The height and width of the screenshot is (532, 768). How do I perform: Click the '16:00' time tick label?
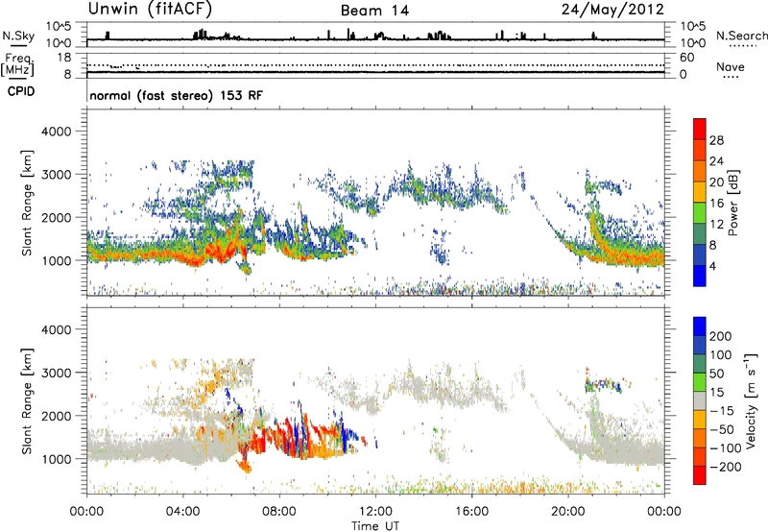[471, 512]
